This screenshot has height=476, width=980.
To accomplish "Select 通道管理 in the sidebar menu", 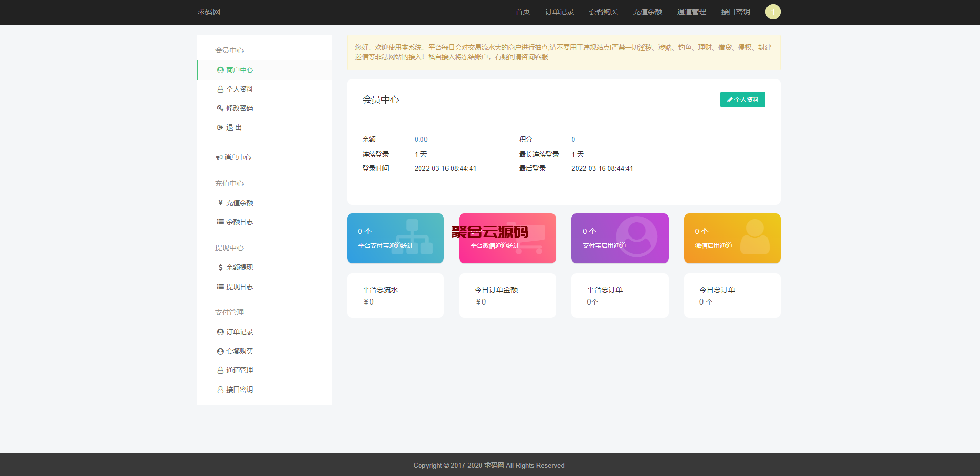I will coord(240,371).
